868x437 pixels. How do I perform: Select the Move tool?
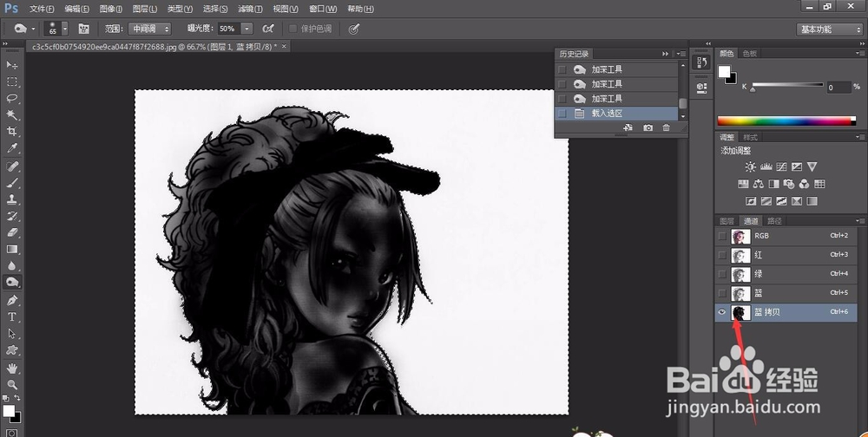11,65
